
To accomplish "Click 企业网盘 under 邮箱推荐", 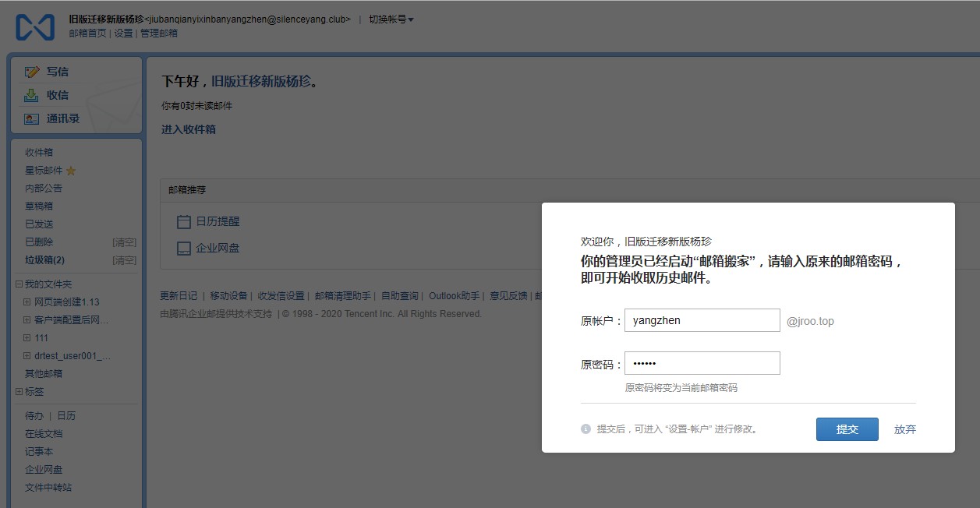I will (218, 249).
